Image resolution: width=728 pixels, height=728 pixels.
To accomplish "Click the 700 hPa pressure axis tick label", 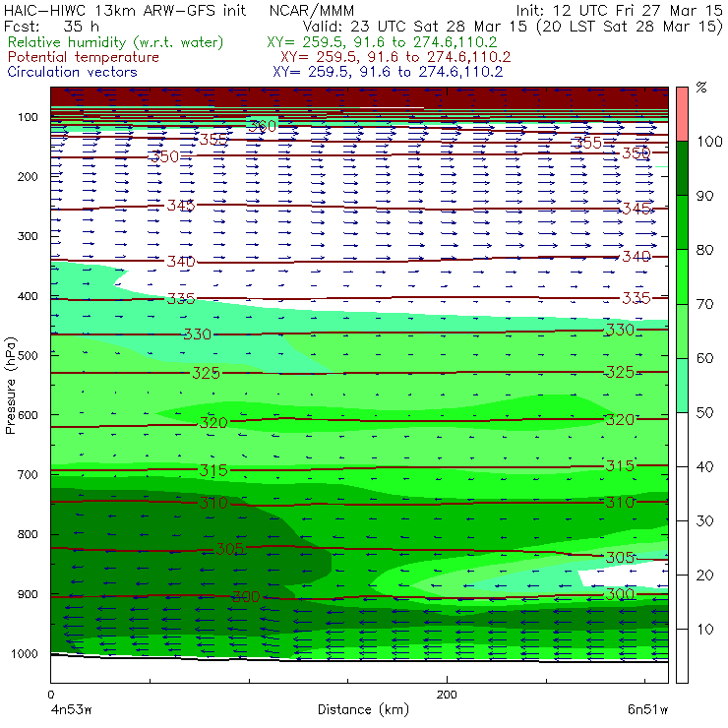I will pos(28,474).
